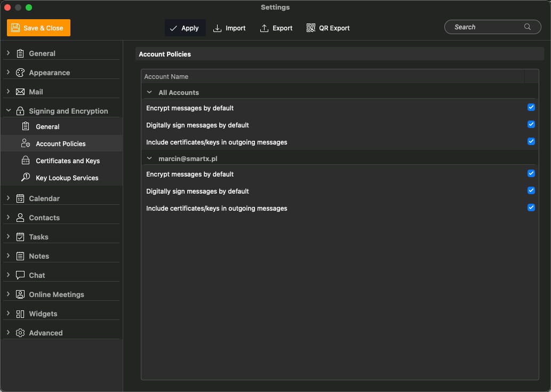Click the Appearance palette icon in sidebar
The image size is (551, 392).
(20, 73)
